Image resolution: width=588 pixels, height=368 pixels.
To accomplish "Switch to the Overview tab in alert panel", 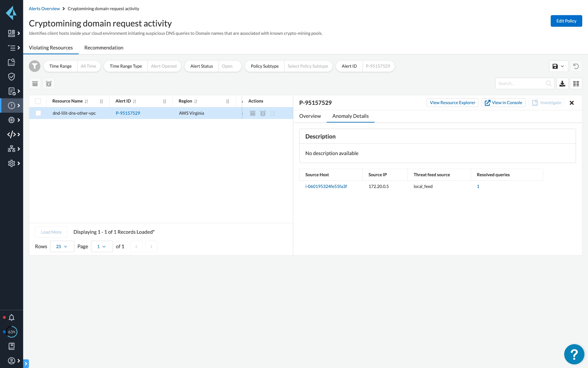I will click(310, 116).
